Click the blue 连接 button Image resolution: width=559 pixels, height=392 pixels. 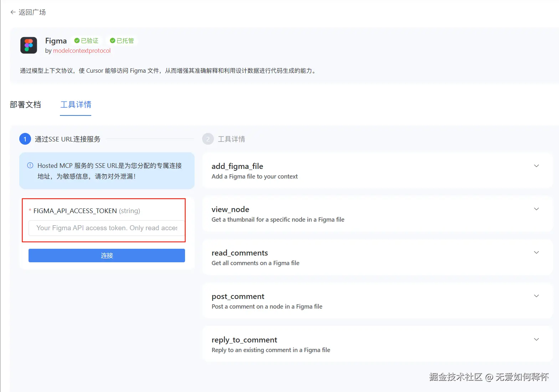click(107, 256)
